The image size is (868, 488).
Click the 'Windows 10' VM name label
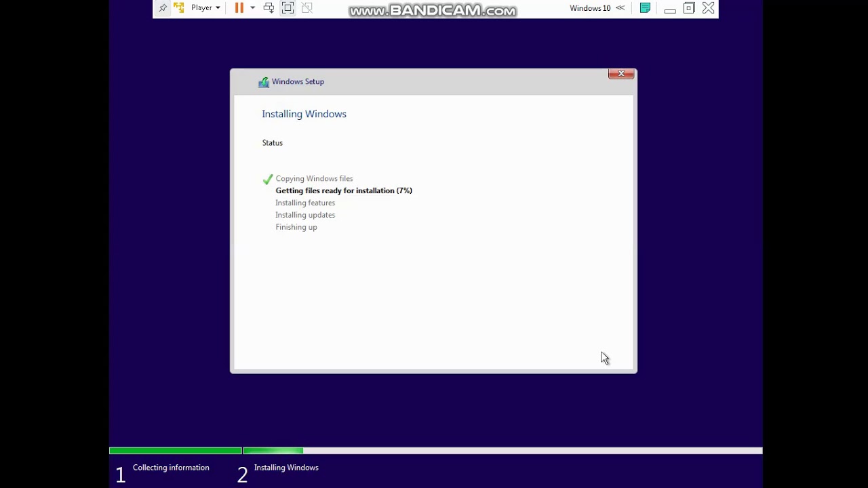pyautogui.click(x=590, y=8)
